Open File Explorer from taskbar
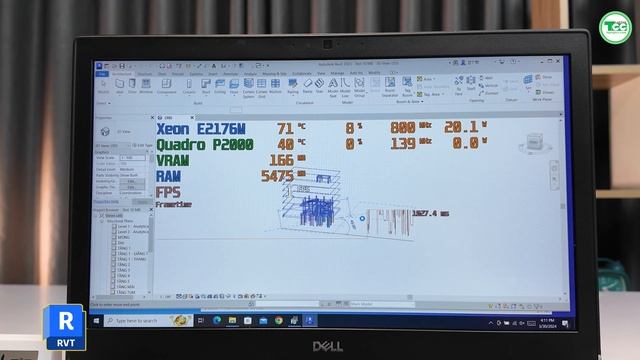The width and height of the screenshot is (640, 360). pyautogui.click(x=232, y=320)
